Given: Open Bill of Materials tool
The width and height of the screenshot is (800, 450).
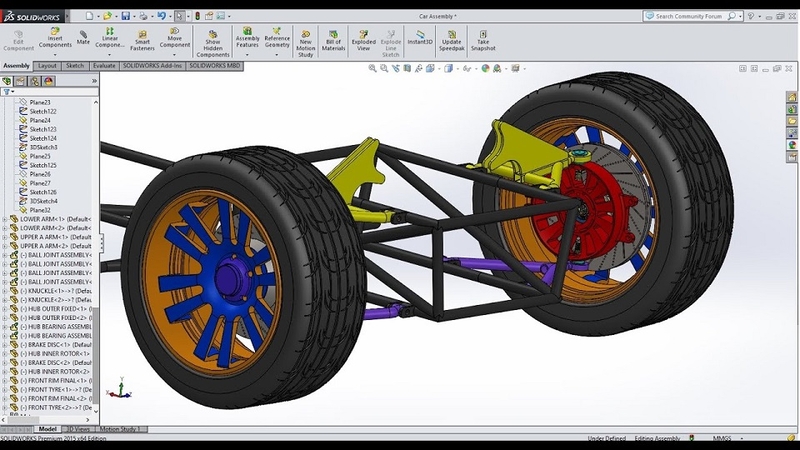Looking at the screenshot, I should click(334, 41).
